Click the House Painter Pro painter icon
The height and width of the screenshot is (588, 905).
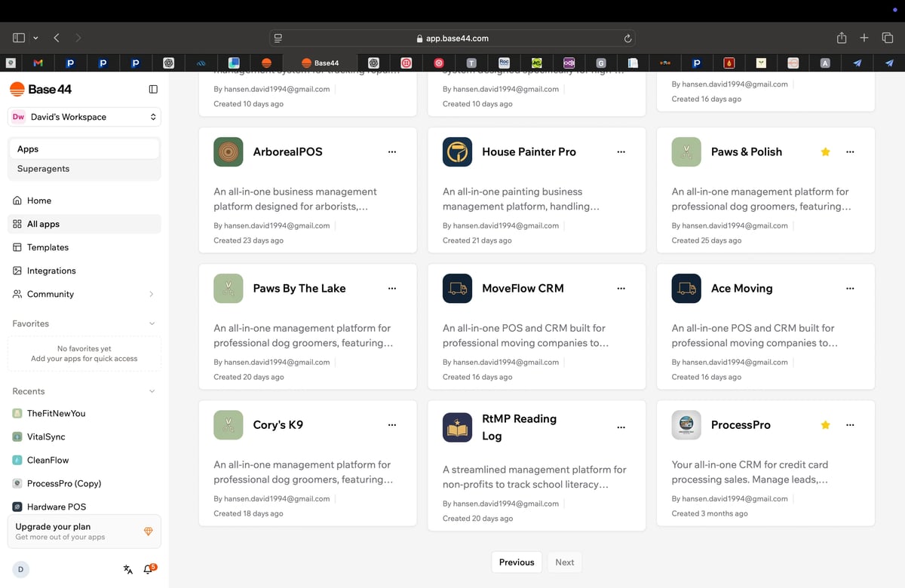457,152
